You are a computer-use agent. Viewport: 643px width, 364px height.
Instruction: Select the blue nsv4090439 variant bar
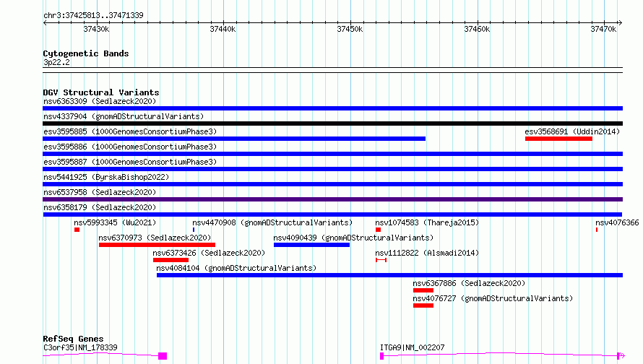click(311, 245)
